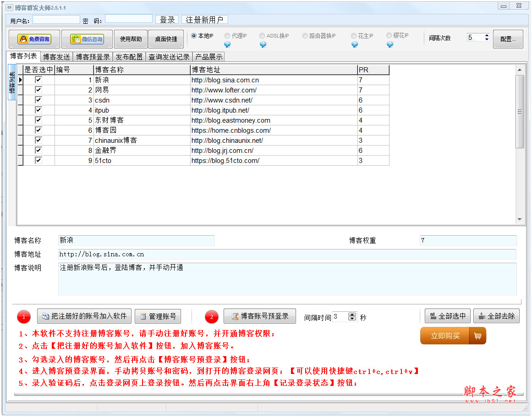Open the 管理账号 button

click(x=158, y=316)
